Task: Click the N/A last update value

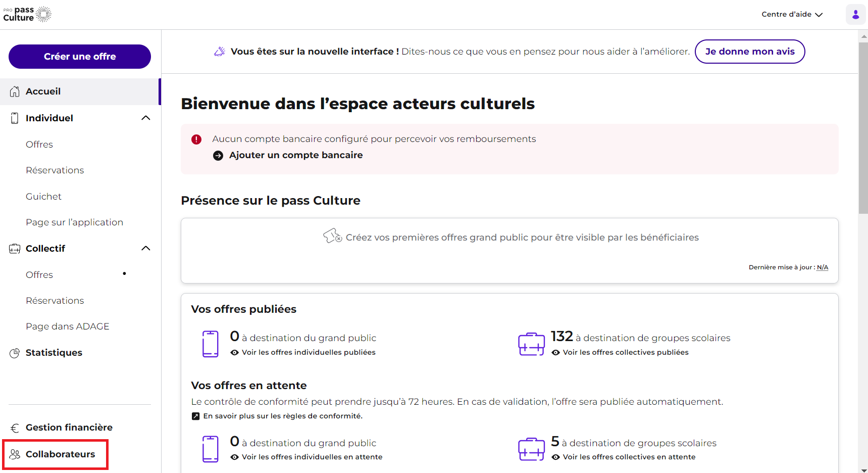Action: point(823,267)
